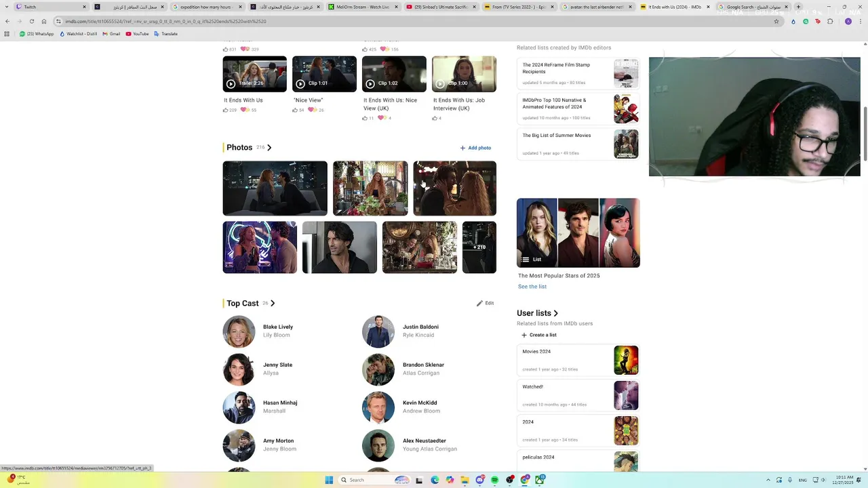
Task: Open the Windows Start menu
Action: 329,480
